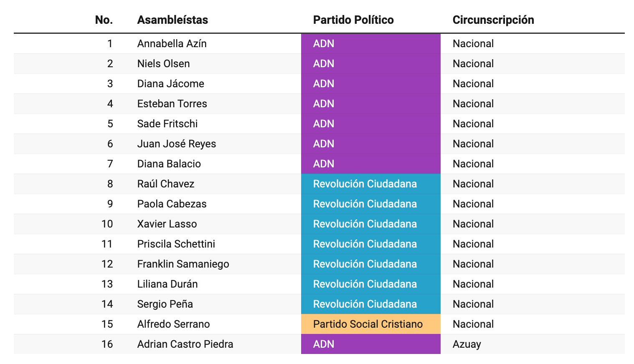Click the name Xavier Lasso

167,224
